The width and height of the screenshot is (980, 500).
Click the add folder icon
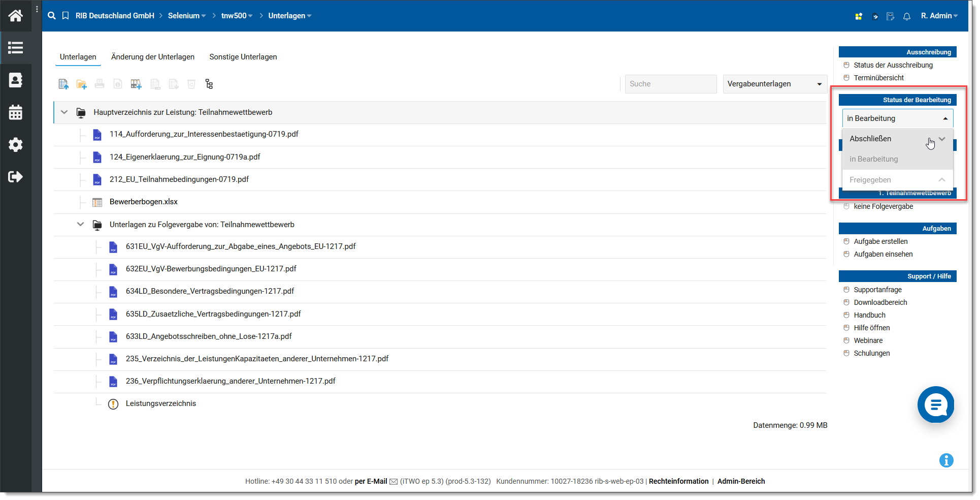81,84
